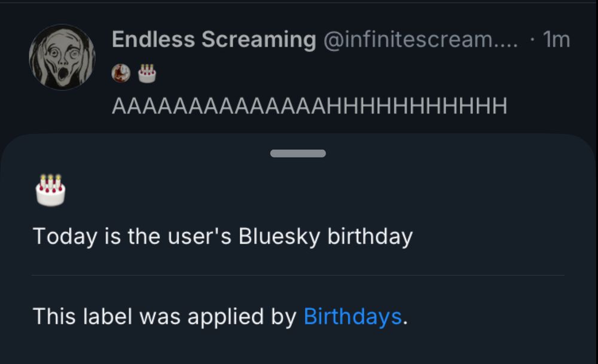Collapse the label details sheet via drag handle
The image size is (598, 364).
[298, 153]
